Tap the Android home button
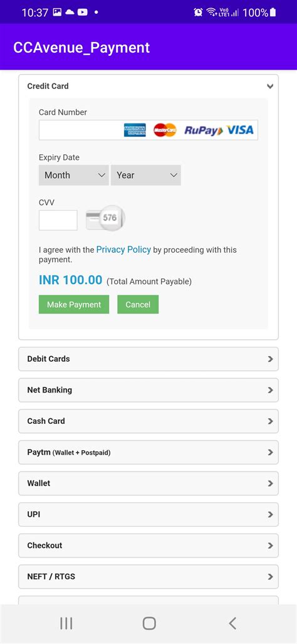 click(149, 623)
